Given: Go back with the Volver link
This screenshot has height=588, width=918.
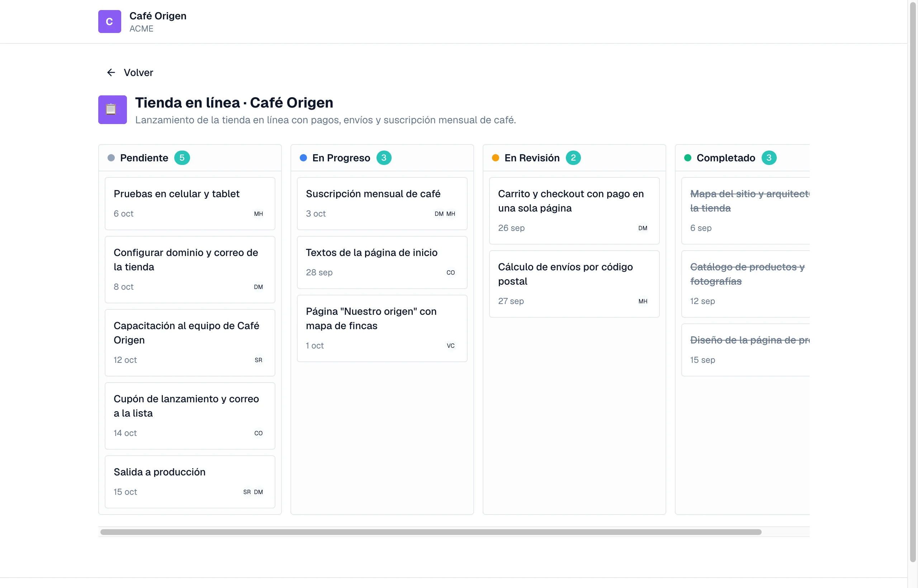Looking at the screenshot, I should pyautogui.click(x=130, y=72).
